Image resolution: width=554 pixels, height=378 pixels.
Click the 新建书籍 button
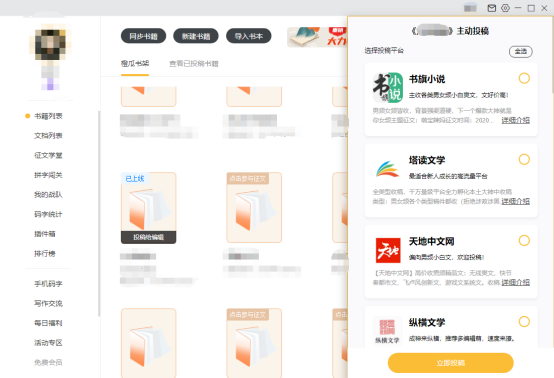pyautogui.click(x=196, y=36)
